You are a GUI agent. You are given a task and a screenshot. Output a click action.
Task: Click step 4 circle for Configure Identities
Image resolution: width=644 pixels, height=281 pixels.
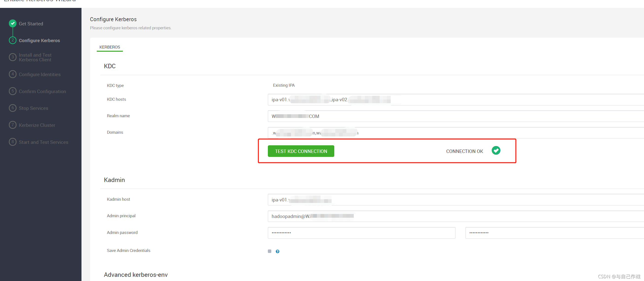click(13, 74)
